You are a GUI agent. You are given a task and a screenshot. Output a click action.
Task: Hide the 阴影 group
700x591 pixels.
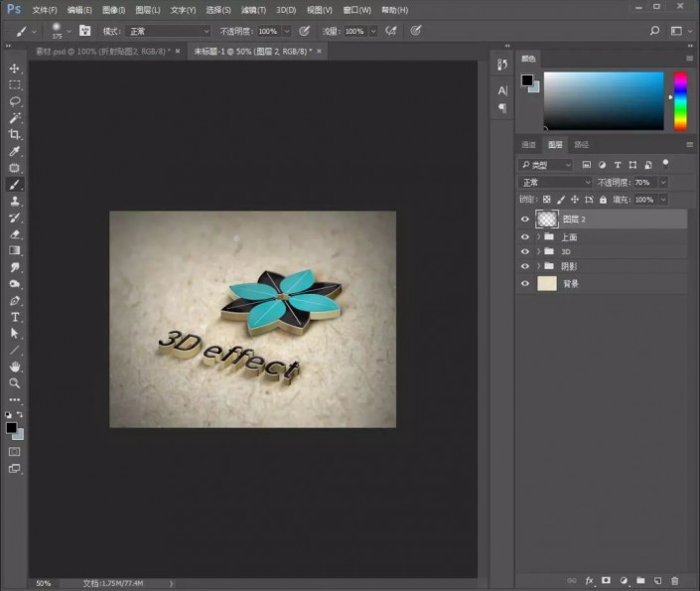coord(525,266)
